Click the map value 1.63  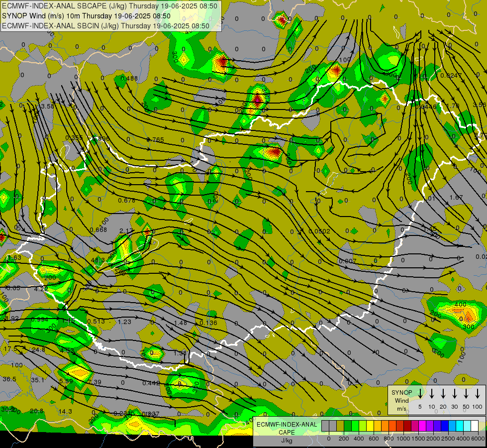14,258
